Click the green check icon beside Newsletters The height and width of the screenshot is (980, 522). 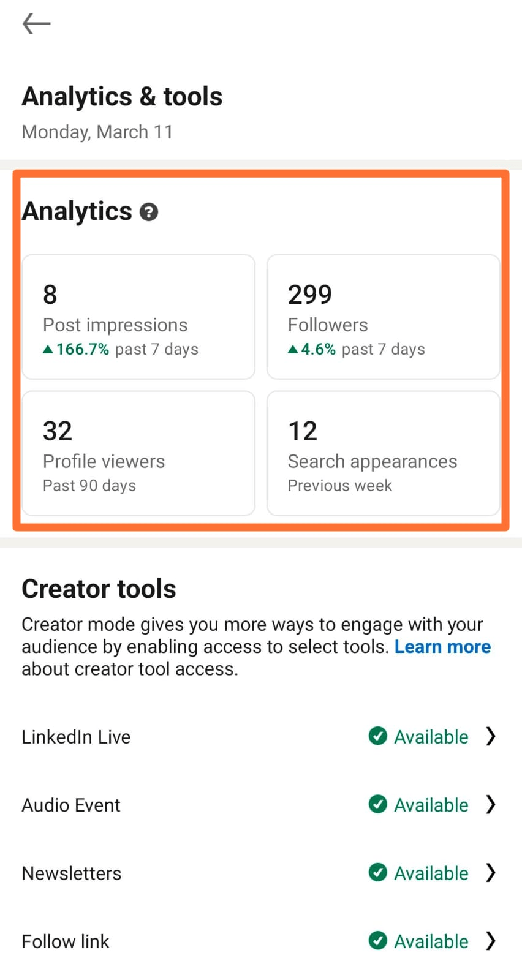(378, 873)
